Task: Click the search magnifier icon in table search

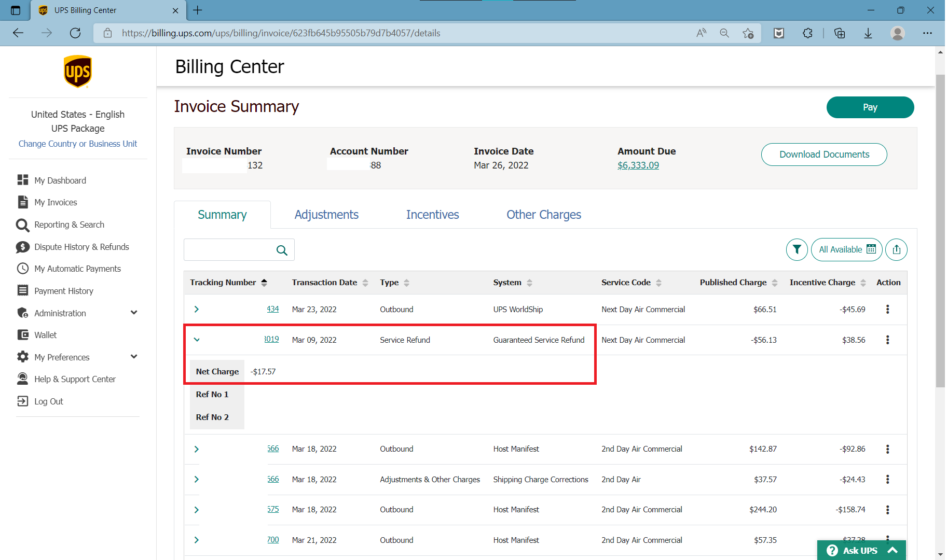Action: pos(282,250)
